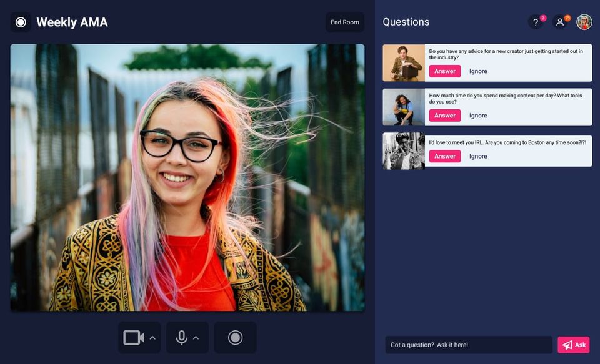Viewport: 600px width, 364px height.
Task: Open the black-and-white photo question thumbnail
Action: pyautogui.click(x=404, y=151)
